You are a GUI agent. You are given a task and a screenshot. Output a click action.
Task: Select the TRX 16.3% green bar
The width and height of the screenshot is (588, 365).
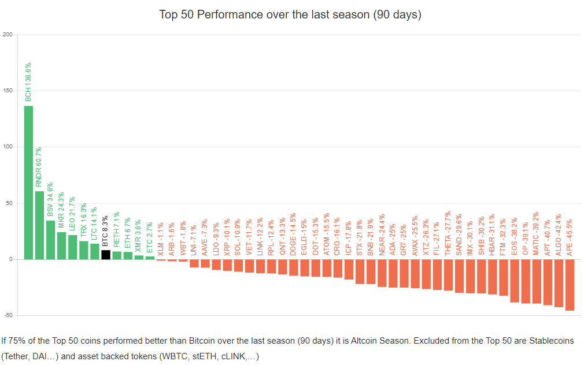pyautogui.click(x=83, y=250)
